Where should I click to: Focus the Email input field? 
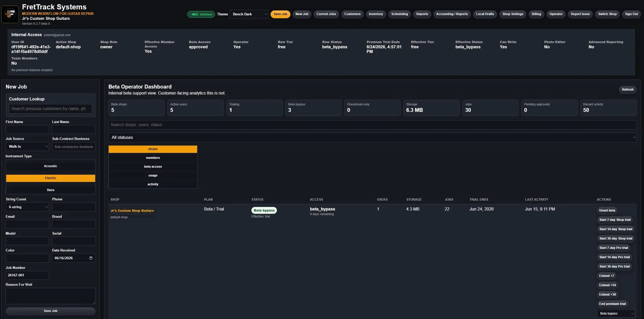(x=27, y=224)
